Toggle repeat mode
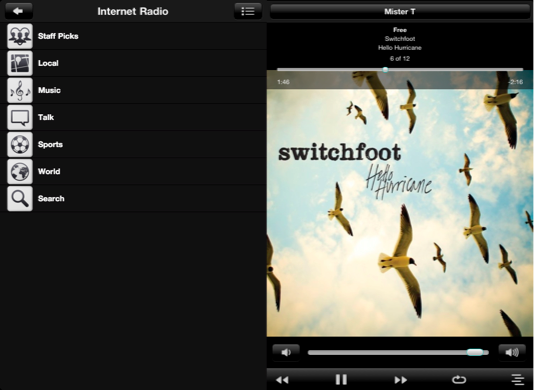Viewport: 534px width, 390px height. coord(459,379)
